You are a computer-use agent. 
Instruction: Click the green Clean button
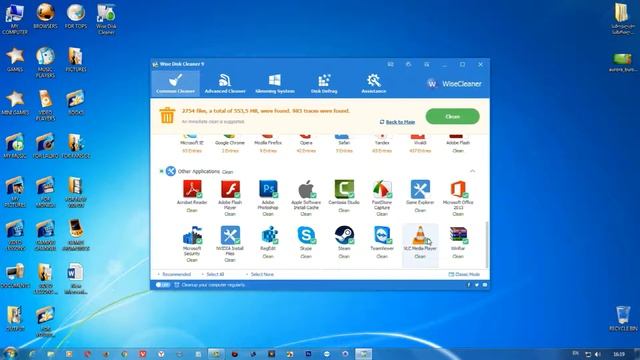(452, 116)
